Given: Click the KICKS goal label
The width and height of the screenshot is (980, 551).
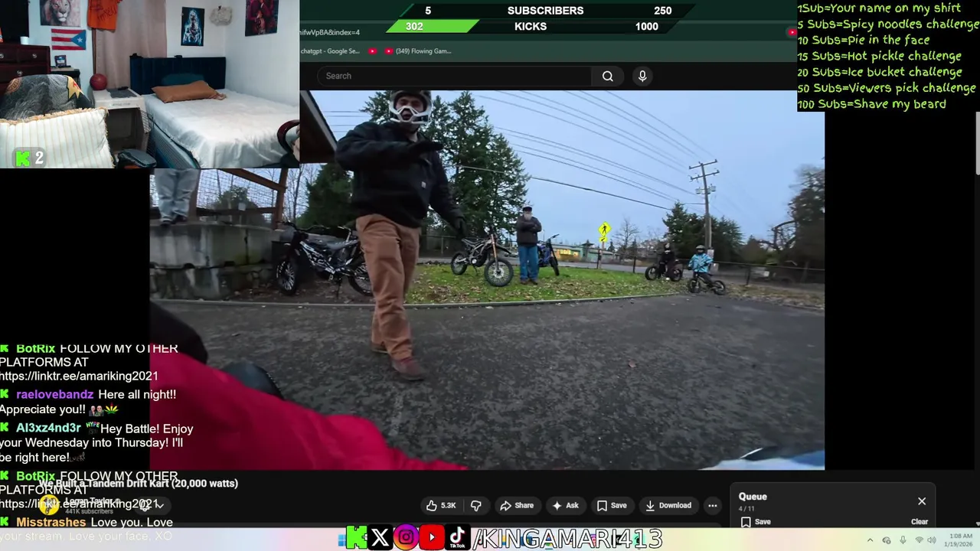Looking at the screenshot, I should coord(531,26).
